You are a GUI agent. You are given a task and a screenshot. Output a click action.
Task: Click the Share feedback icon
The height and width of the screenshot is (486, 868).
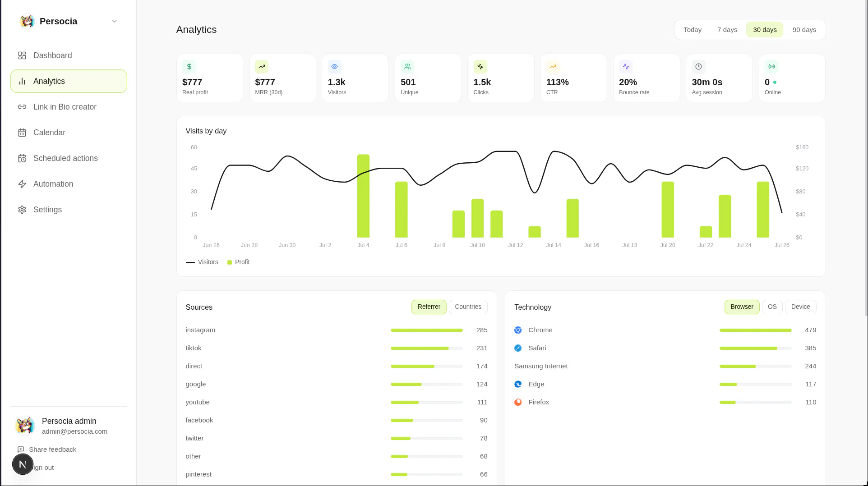(21, 449)
